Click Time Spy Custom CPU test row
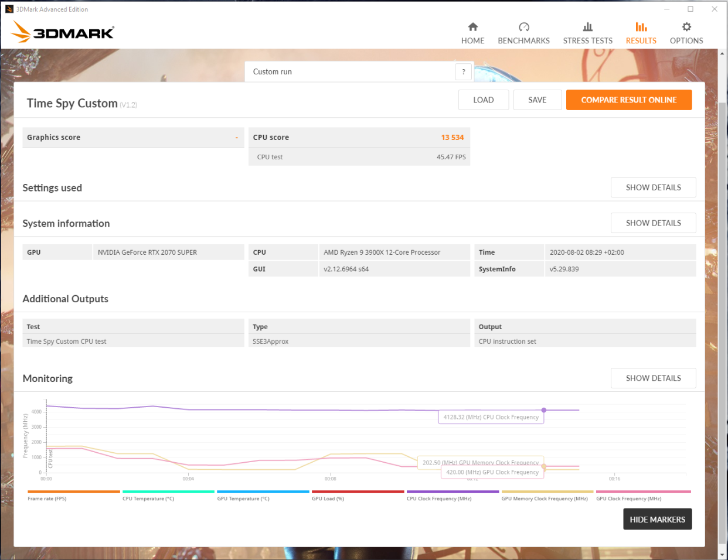 pyautogui.click(x=133, y=342)
